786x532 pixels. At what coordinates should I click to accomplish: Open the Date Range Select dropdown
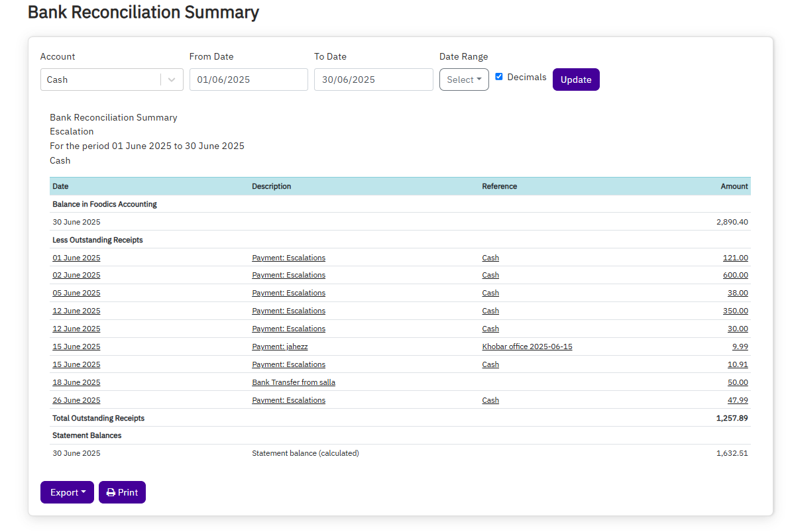464,79
